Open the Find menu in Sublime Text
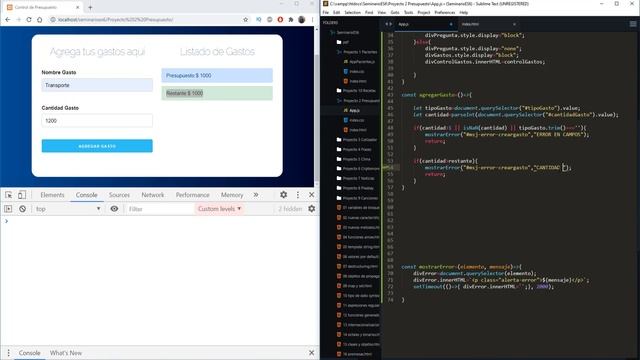This screenshot has height=360, width=640. click(369, 13)
